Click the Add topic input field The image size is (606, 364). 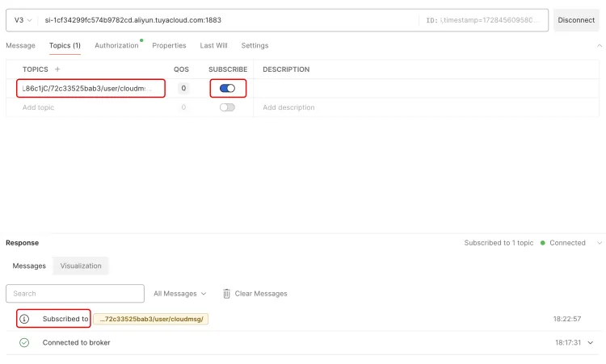coord(90,107)
